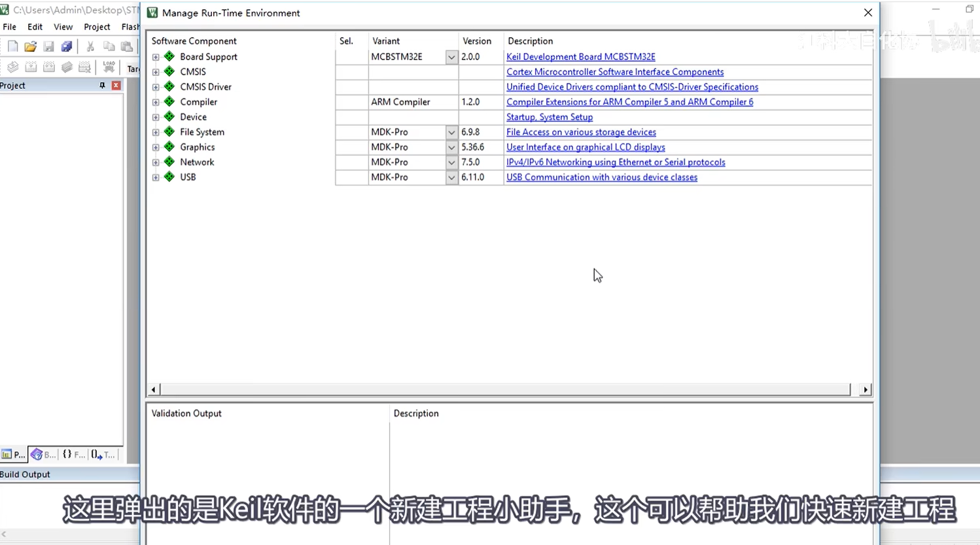Expand the Device tree node
The image size is (980, 545).
(x=156, y=117)
